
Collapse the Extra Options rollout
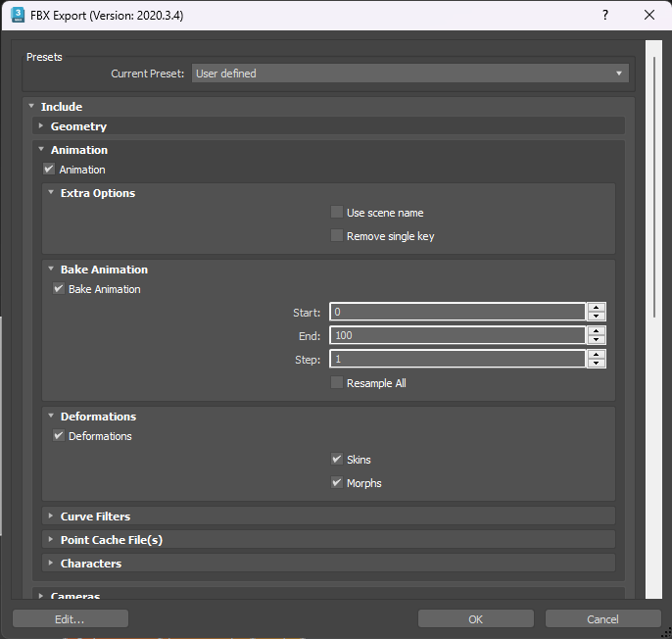point(51,193)
